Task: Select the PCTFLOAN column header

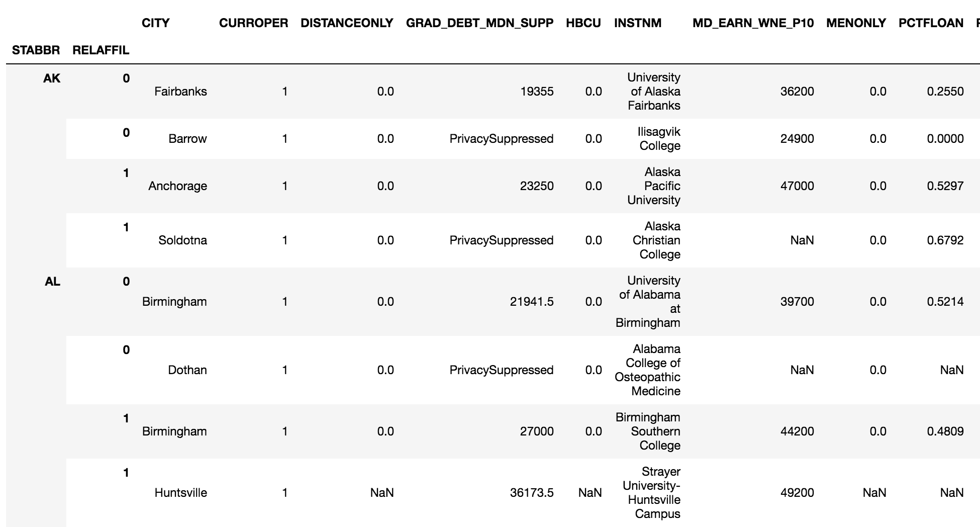Action: coord(931,23)
